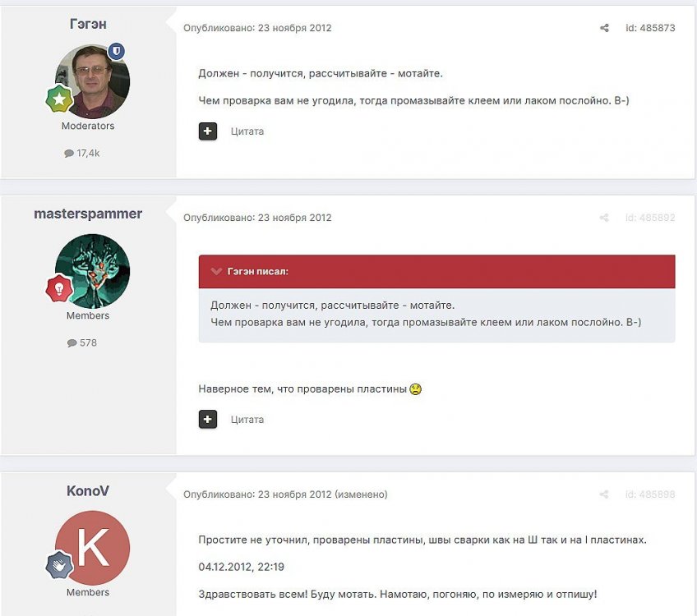Open post link id: 485873
The image size is (697, 616).
click(x=650, y=28)
